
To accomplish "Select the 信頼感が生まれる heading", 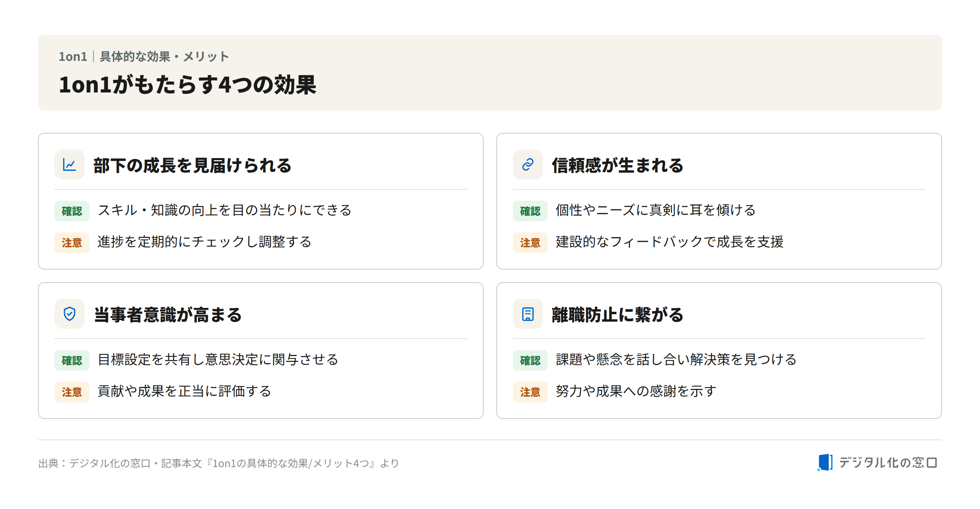I will click(x=618, y=165).
